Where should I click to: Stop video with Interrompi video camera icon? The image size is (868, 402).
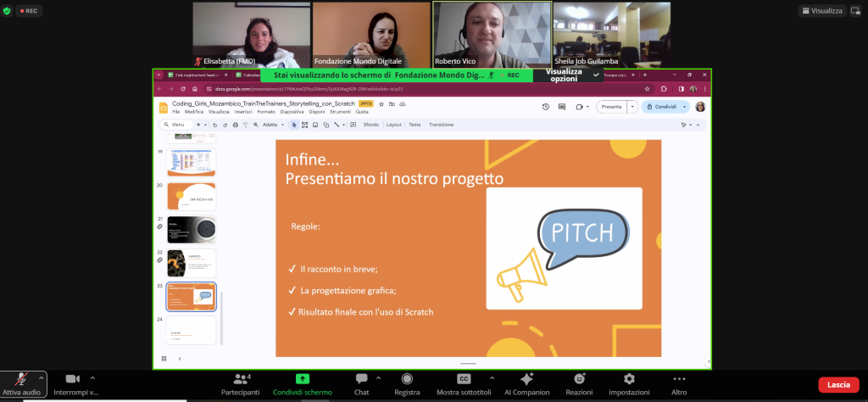(x=73, y=379)
